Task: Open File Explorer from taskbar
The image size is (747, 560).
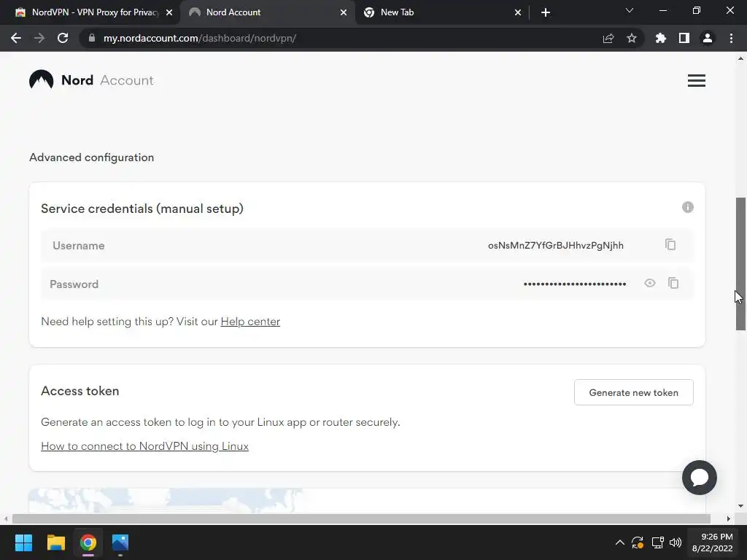Action: (55, 542)
